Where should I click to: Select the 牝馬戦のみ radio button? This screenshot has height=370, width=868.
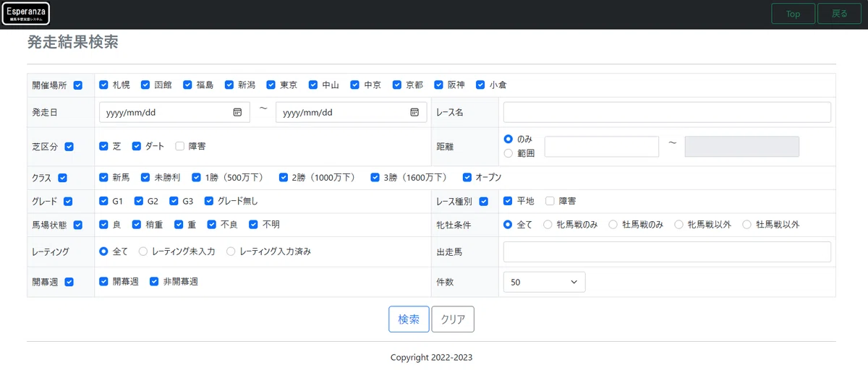(548, 225)
